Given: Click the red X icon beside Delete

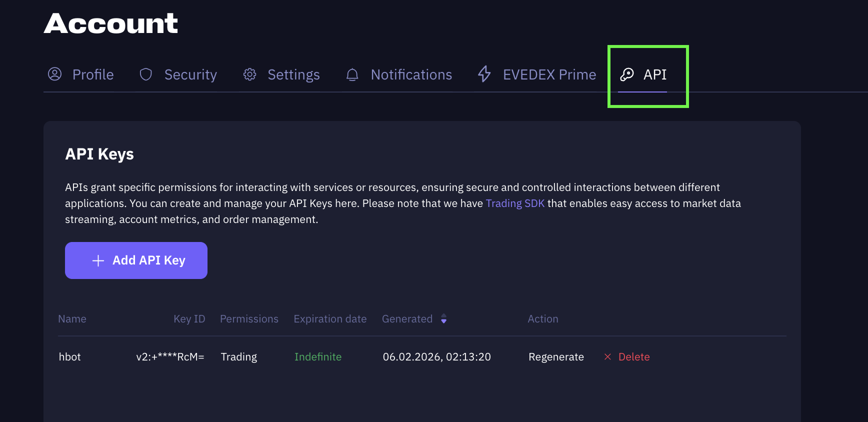Looking at the screenshot, I should (x=607, y=357).
